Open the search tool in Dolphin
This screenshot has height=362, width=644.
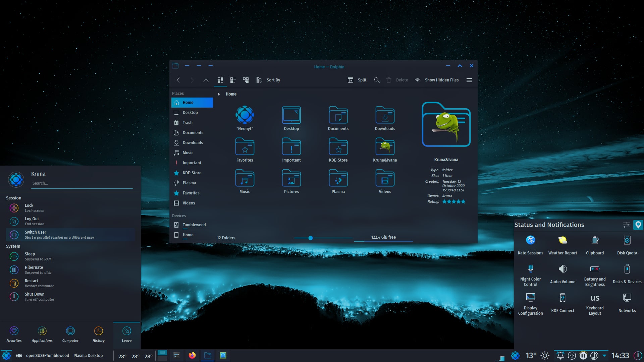(x=377, y=80)
